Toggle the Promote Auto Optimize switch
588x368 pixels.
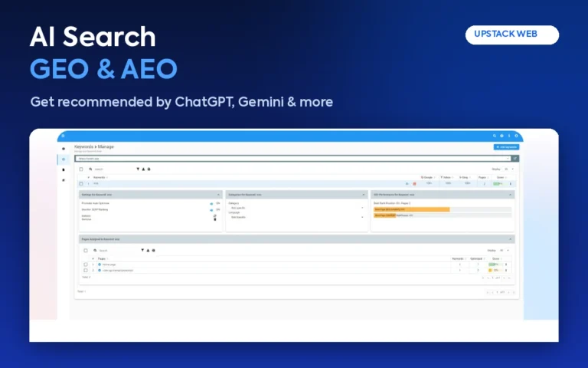pyautogui.click(x=211, y=203)
